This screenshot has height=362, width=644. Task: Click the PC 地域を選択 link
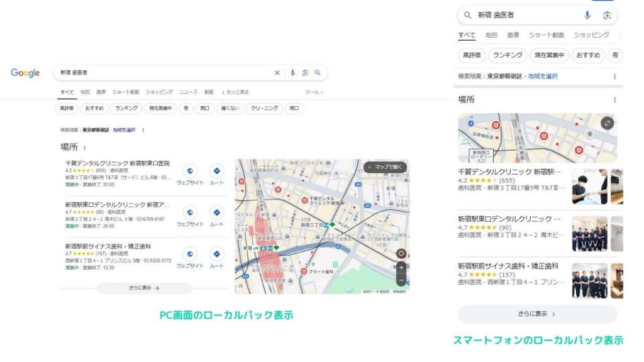click(x=124, y=130)
